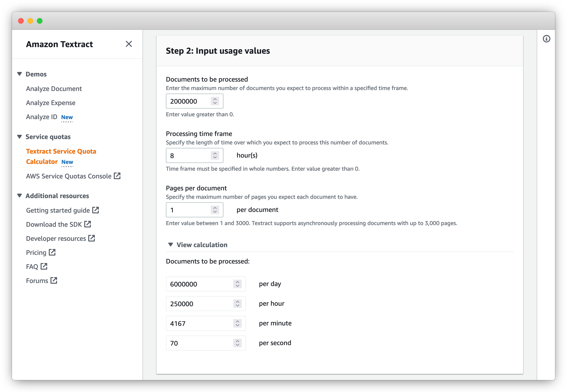Open the Analyze ID demo
Image resolution: width=567 pixels, height=392 pixels.
tap(42, 117)
